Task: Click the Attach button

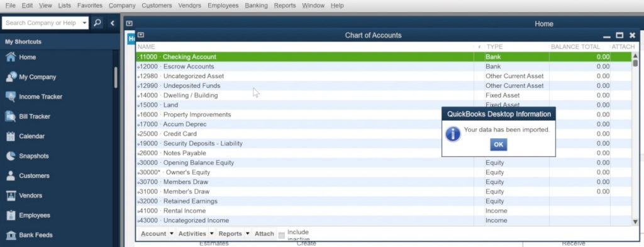Action: (264, 233)
